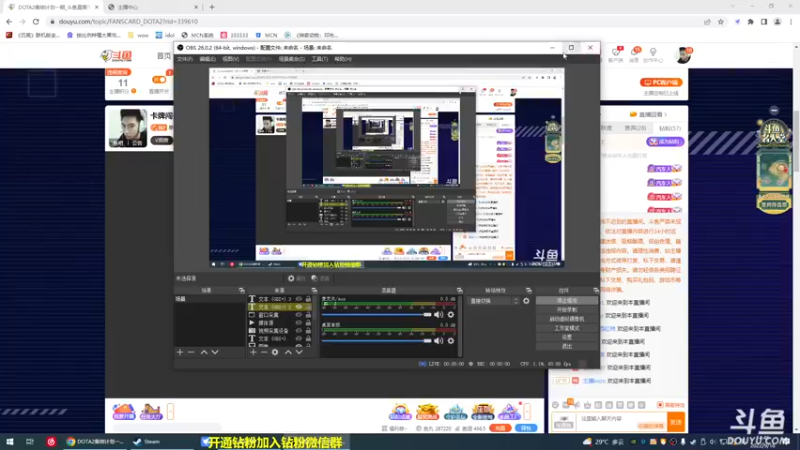Move selected source down in Sources list
The image size is (800, 450).
(299, 352)
